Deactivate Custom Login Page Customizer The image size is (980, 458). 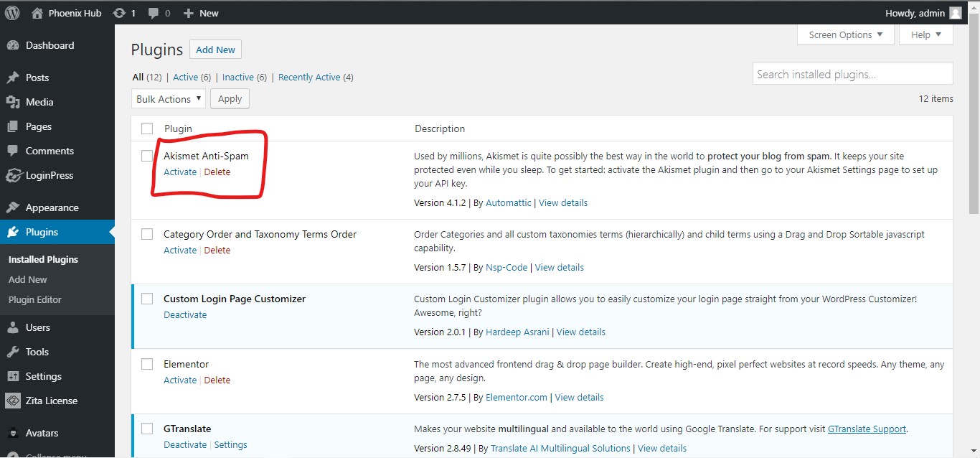[185, 314]
